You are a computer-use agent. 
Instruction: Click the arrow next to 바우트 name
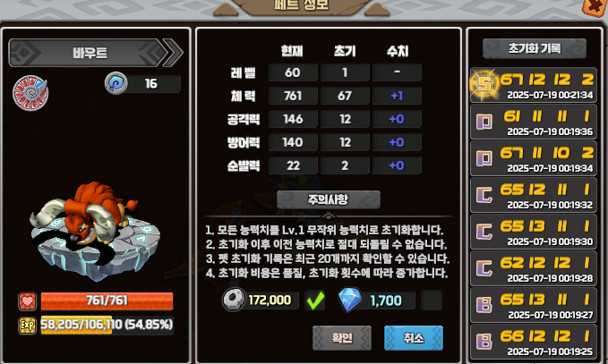click(x=173, y=52)
